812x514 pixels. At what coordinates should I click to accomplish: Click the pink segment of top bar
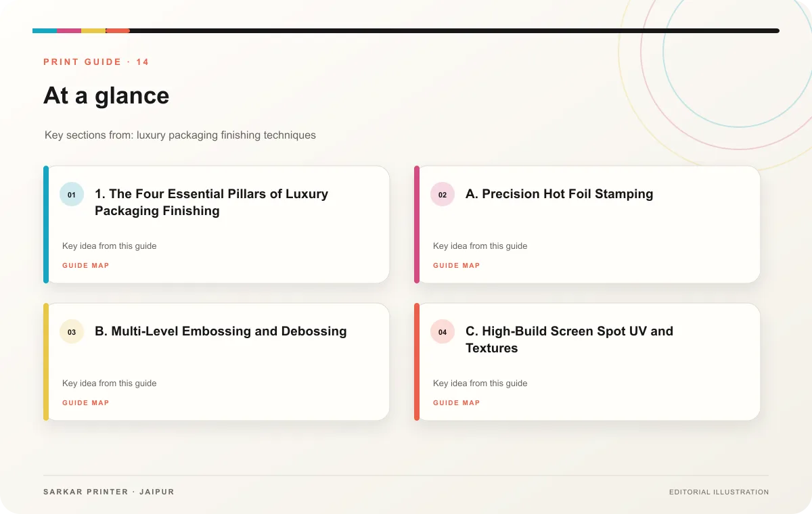click(69, 30)
